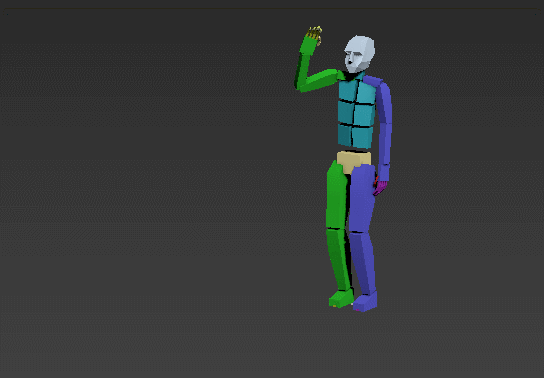Select the green calf
This screenshot has width=544, height=378.
(338, 259)
